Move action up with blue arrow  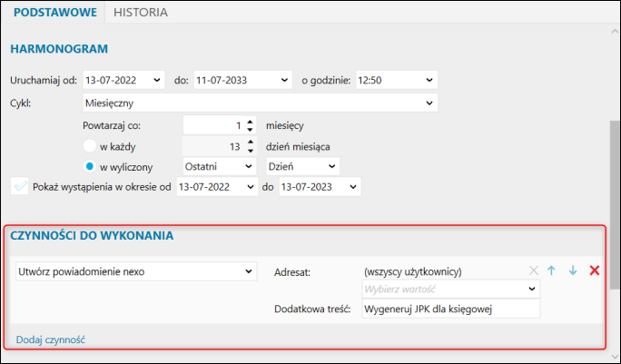point(551,271)
